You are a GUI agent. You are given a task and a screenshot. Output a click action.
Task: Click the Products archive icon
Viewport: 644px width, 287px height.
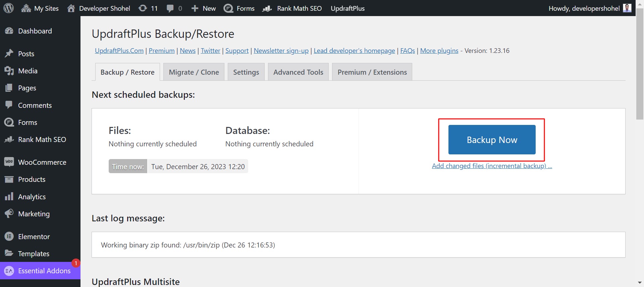(x=9, y=179)
